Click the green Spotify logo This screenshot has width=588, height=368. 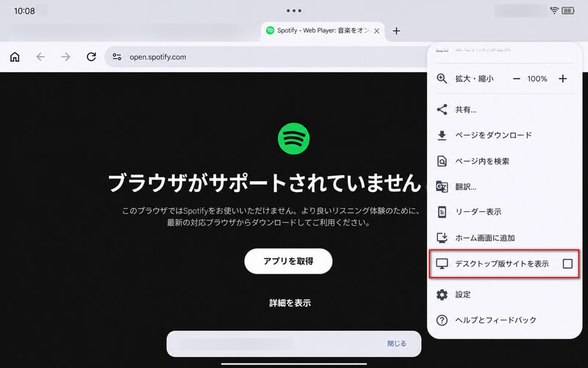coord(293,138)
